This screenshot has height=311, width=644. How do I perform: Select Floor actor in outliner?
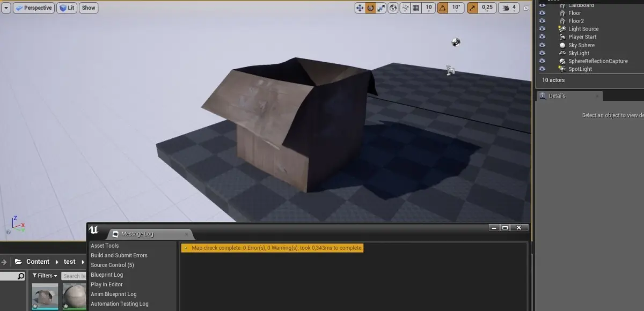[575, 13]
